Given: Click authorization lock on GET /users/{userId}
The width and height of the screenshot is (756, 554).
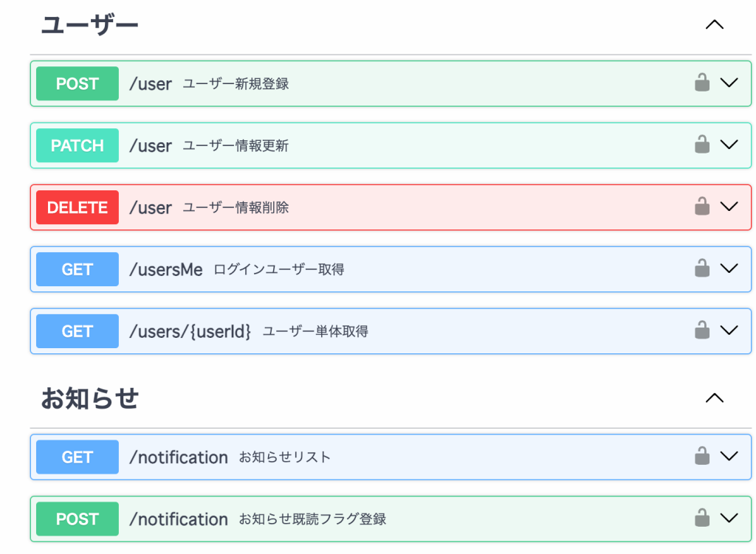Looking at the screenshot, I should click(702, 330).
